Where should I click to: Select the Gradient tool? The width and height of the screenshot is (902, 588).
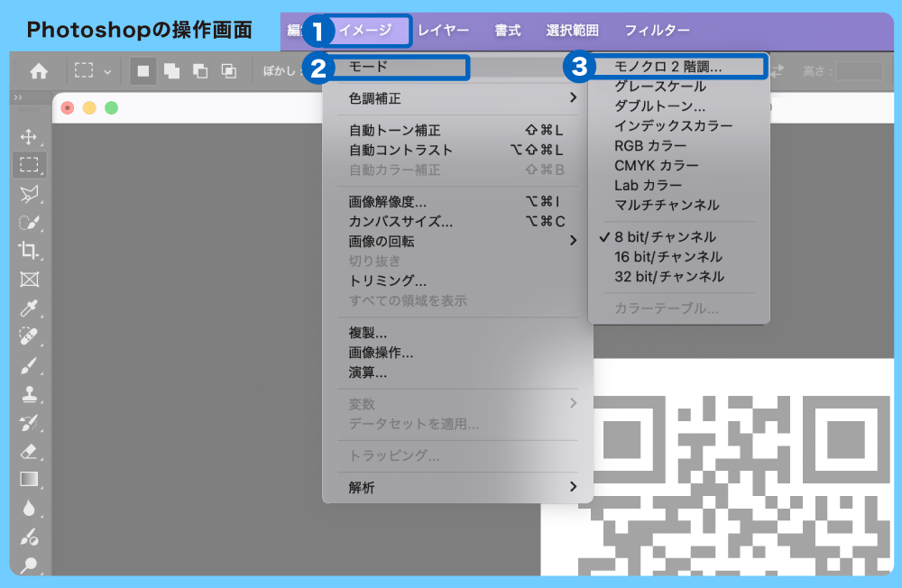[29, 479]
